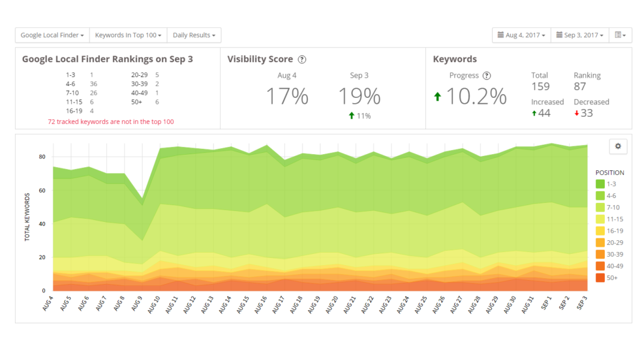Click the 16-19 yellow legend color swatch
The width and height of the screenshot is (644, 361).
(600, 231)
